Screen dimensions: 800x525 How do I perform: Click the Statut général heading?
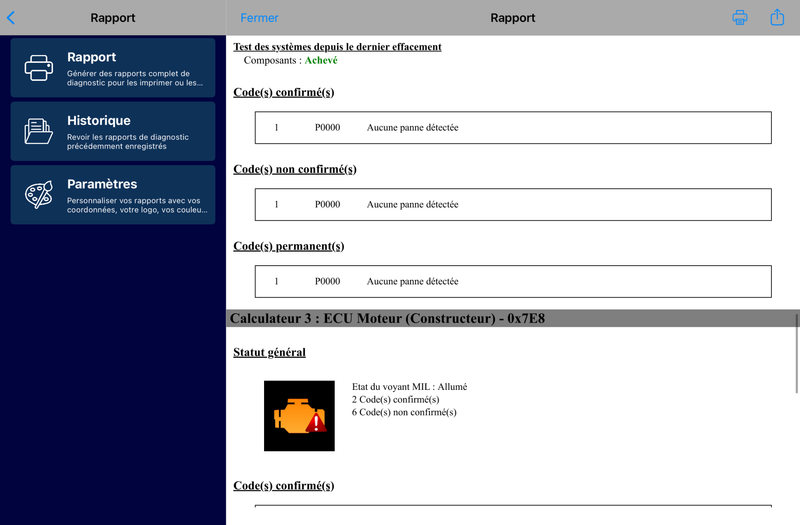click(x=269, y=352)
